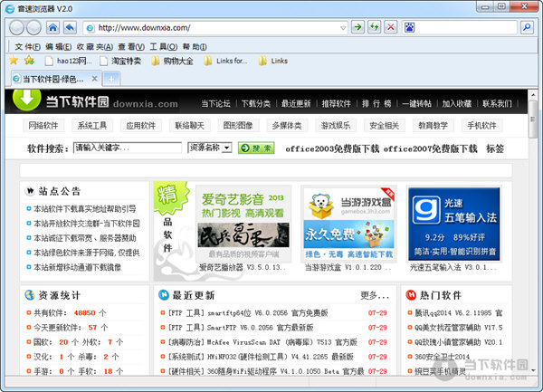Open a new tab with plus button
The image size is (543, 392).
pyautogui.click(x=111, y=80)
